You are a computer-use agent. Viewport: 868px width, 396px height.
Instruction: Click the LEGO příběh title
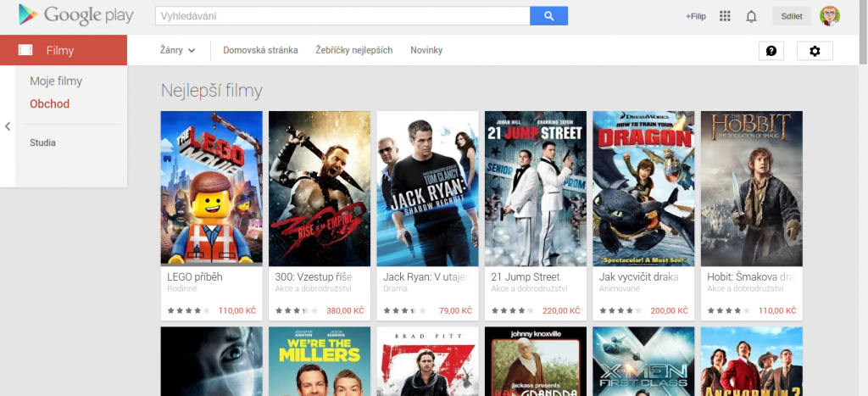point(194,277)
